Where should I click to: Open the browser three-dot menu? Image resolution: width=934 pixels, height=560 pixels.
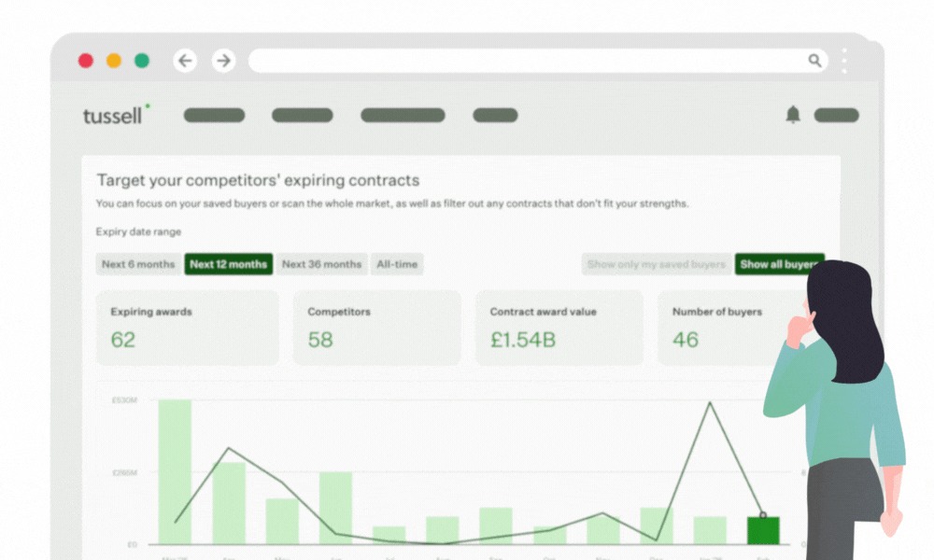(844, 61)
